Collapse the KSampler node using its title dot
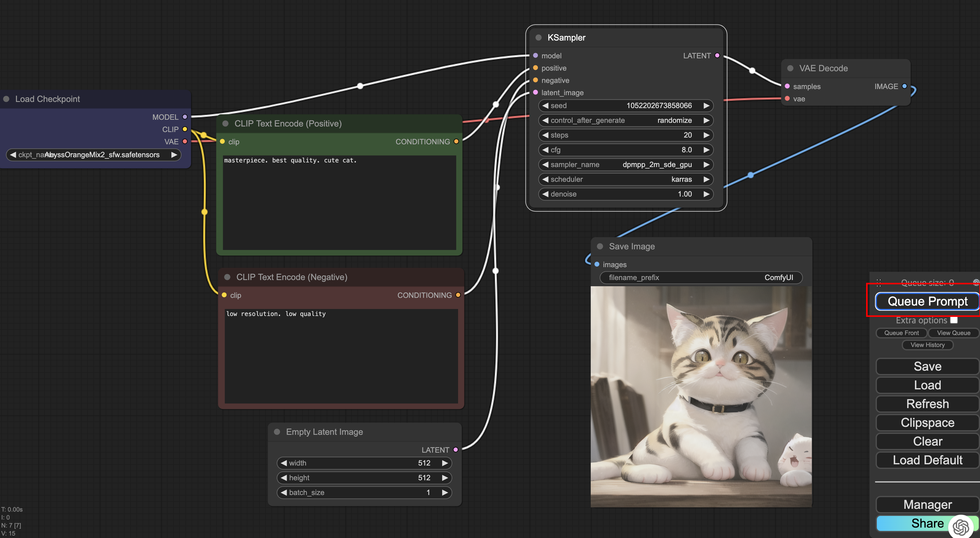This screenshot has width=980, height=538. click(x=538, y=37)
